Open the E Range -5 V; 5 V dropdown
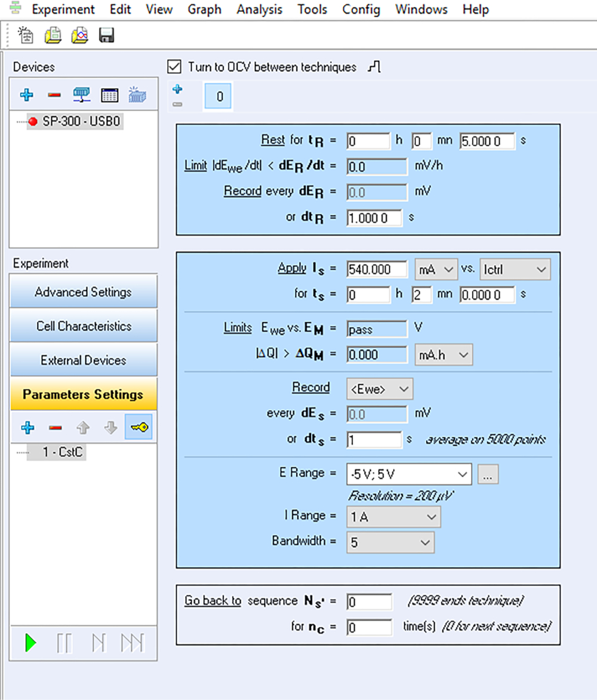 pos(409,474)
